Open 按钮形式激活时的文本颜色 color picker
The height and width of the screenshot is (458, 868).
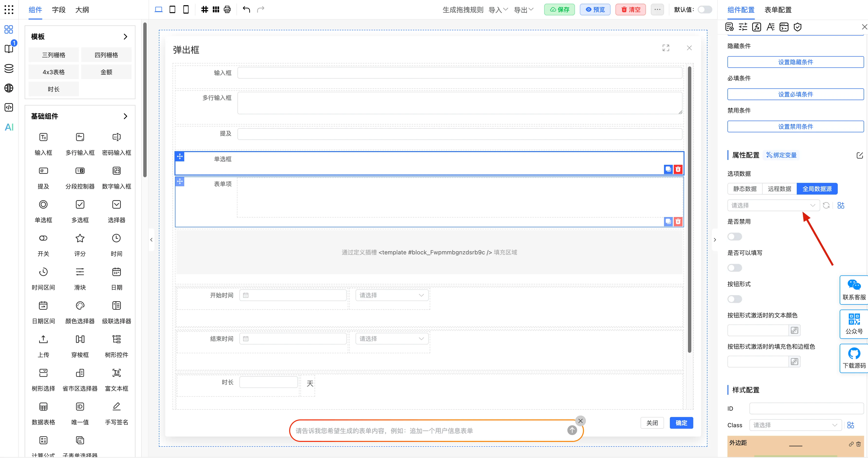tap(794, 330)
